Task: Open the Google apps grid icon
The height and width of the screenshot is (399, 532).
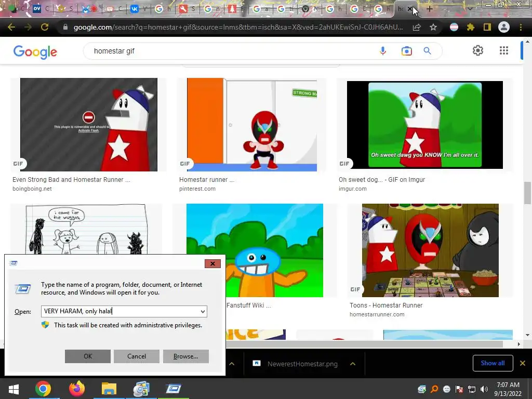Action: tap(504, 50)
